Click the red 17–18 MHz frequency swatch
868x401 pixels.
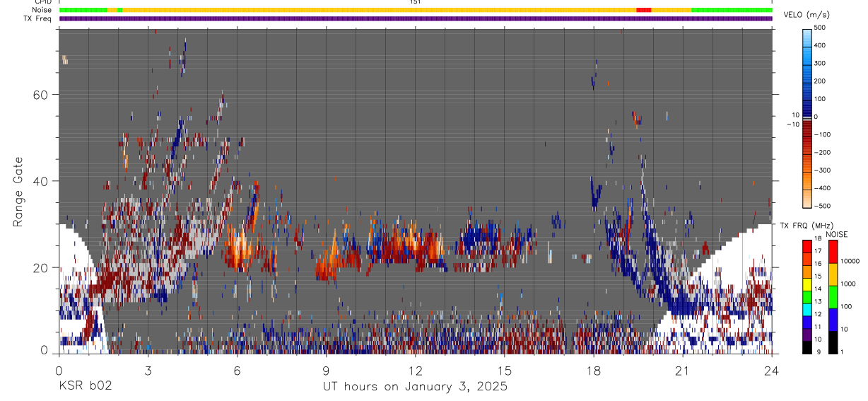coord(807,246)
